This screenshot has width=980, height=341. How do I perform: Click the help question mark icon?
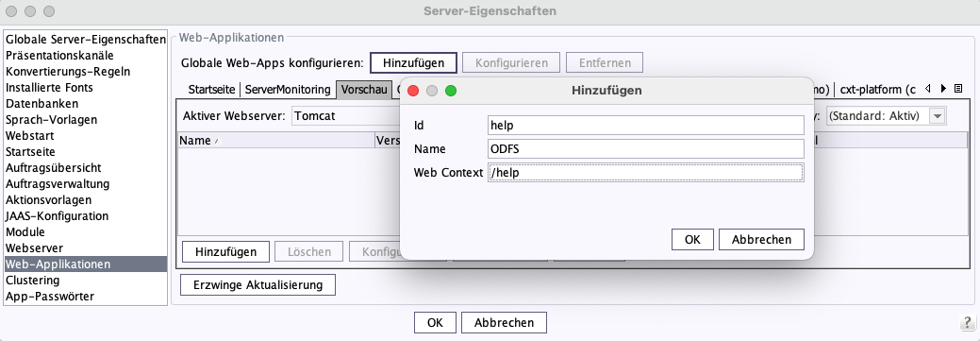coord(966,323)
